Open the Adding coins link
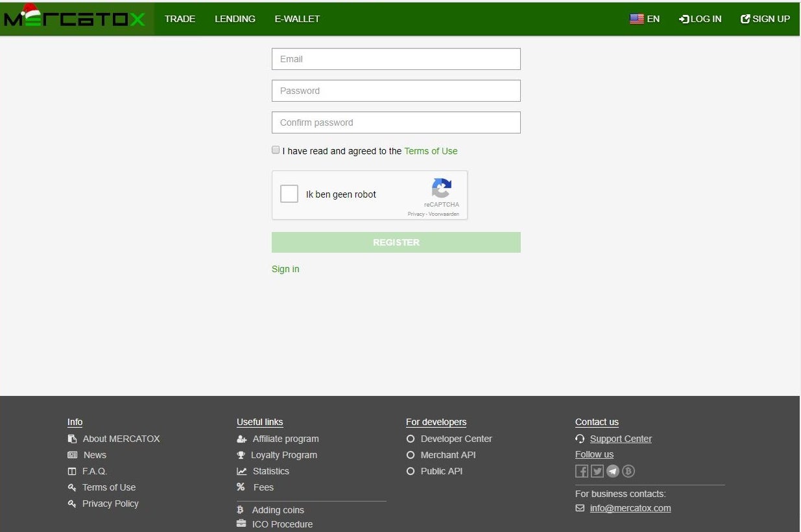This screenshot has width=801, height=532. coord(278,510)
